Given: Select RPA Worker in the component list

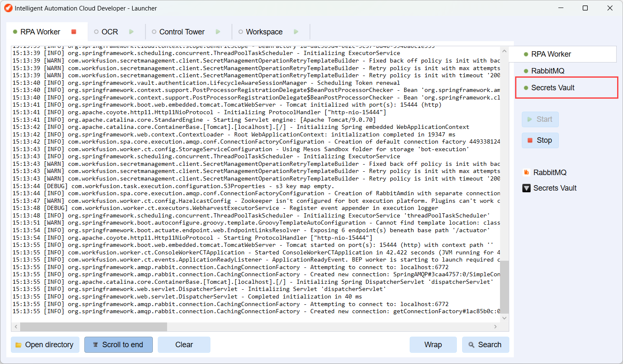Looking at the screenshot, I should (x=563, y=54).
